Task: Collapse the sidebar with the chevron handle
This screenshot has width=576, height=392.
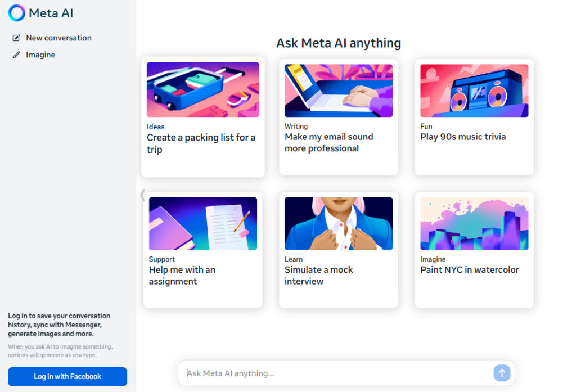Action: coord(142,195)
